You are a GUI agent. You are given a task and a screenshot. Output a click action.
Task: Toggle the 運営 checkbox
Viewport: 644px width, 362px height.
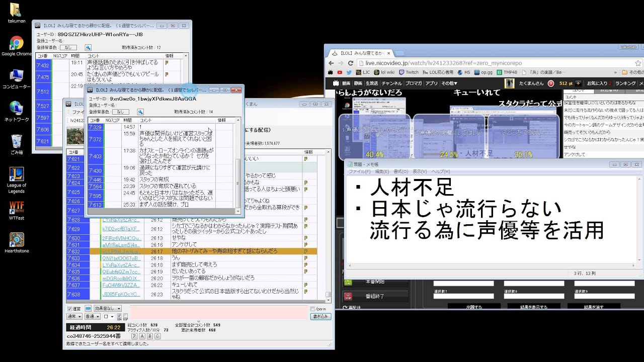tap(70, 308)
